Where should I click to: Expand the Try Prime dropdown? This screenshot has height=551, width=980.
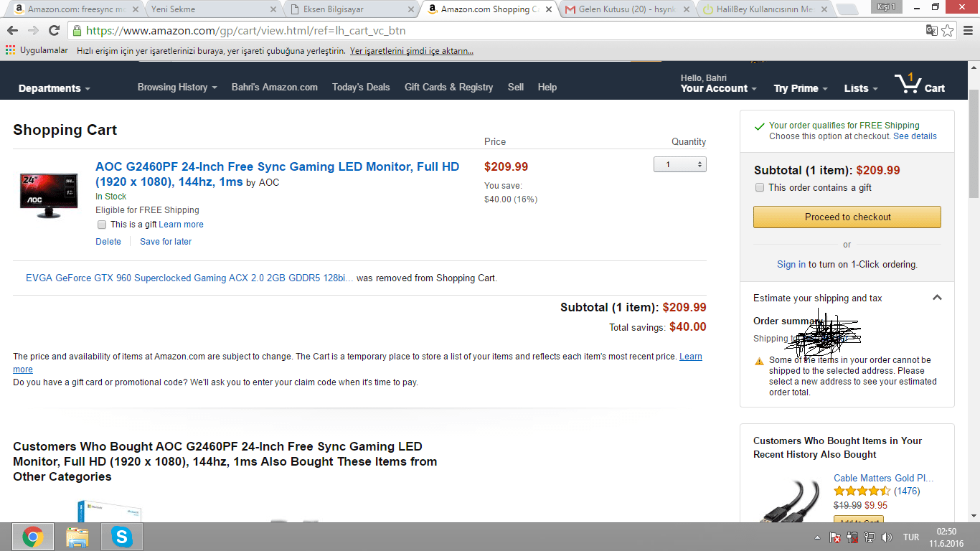pos(801,88)
